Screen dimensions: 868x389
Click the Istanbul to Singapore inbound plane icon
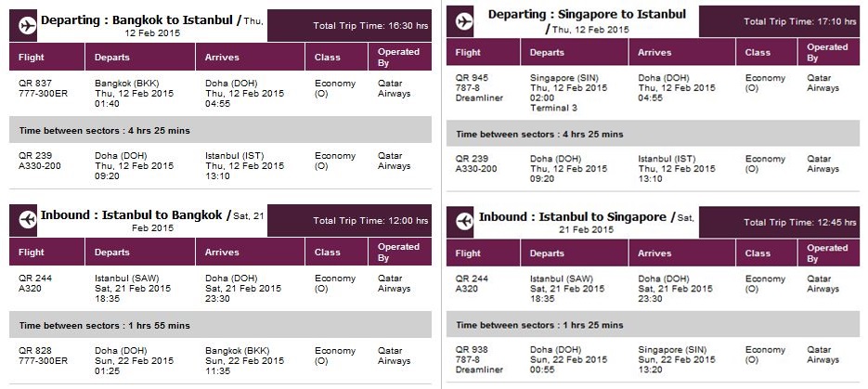tap(464, 222)
